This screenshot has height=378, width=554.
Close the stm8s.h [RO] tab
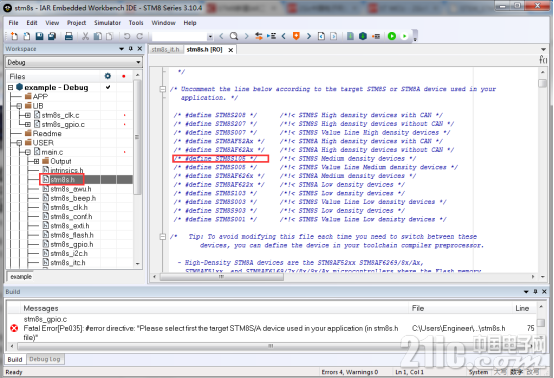point(231,50)
